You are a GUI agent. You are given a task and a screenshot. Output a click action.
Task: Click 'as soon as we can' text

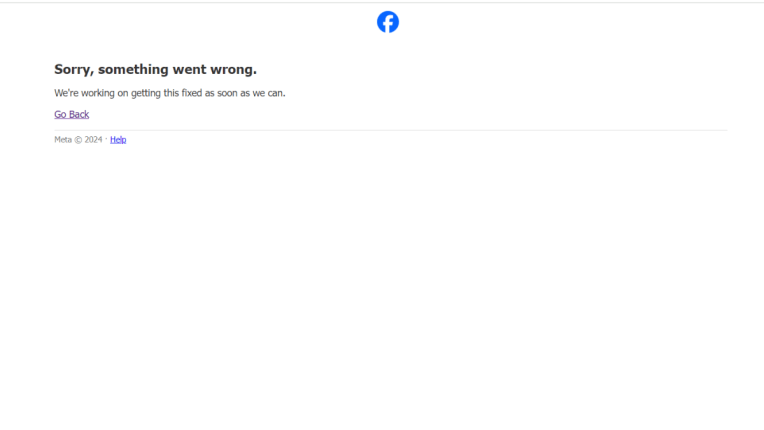point(244,93)
